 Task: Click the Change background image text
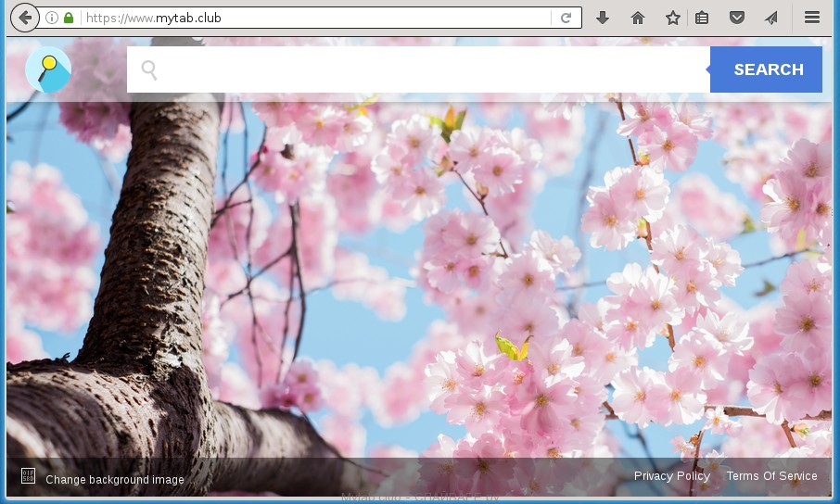click(115, 480)
